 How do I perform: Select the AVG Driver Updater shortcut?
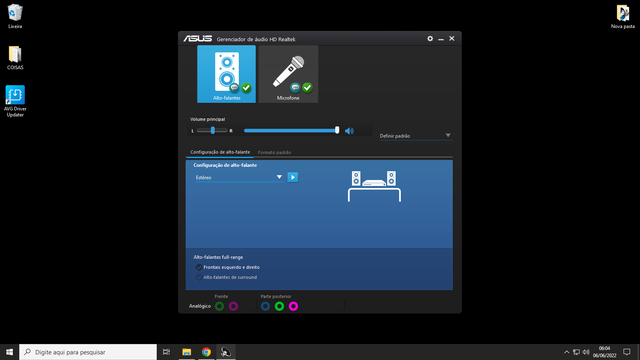[x=15, y=101]
